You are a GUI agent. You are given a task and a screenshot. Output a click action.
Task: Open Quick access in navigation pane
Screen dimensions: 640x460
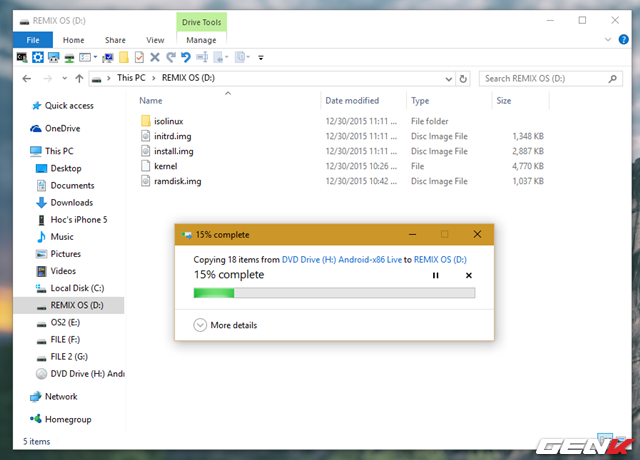click(69, 106)
